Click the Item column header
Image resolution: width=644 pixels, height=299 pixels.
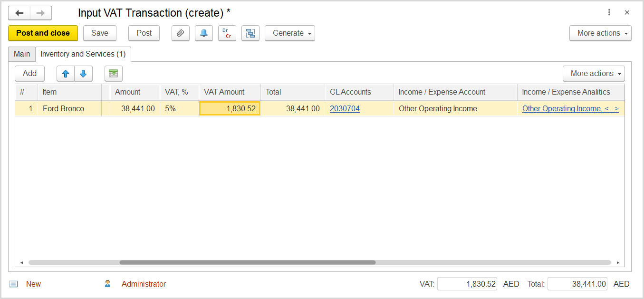click(x=69, y=92)
